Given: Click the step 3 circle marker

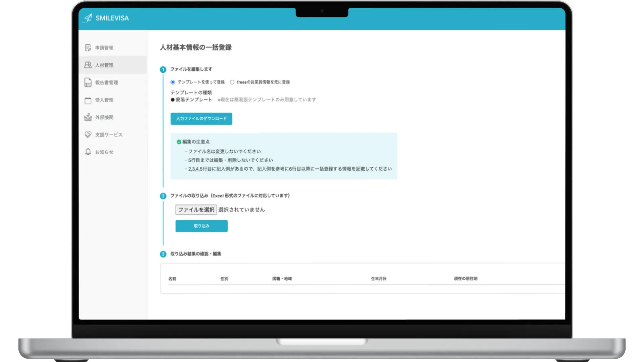Looking at the screenshot, I should pos(163,254).
